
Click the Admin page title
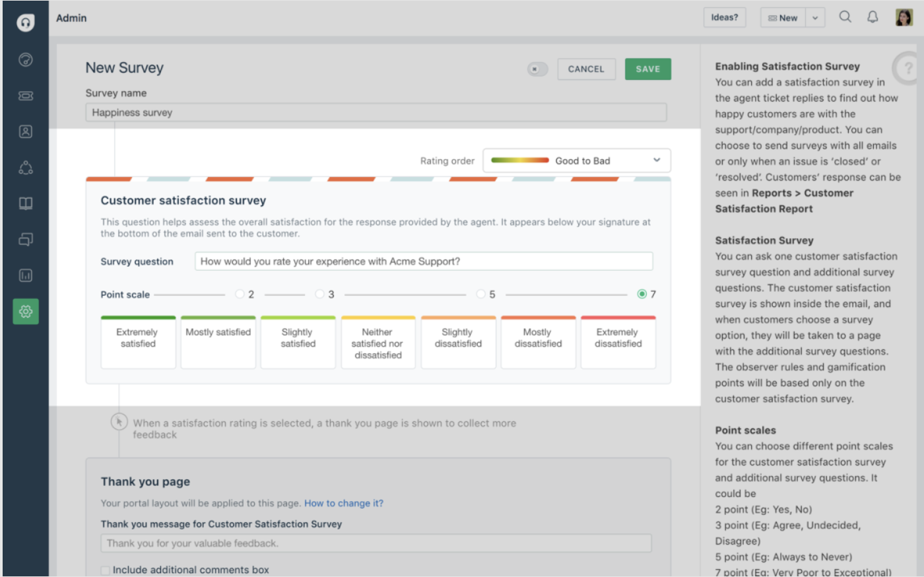71,18
